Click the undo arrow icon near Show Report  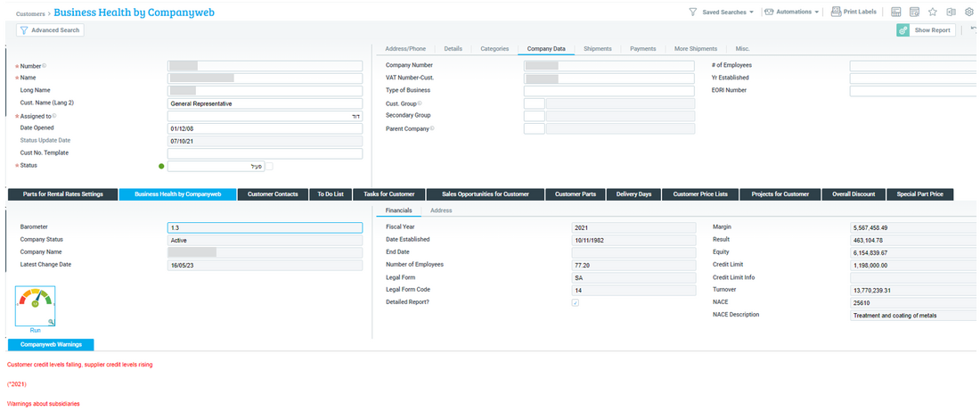coord(976,30)
